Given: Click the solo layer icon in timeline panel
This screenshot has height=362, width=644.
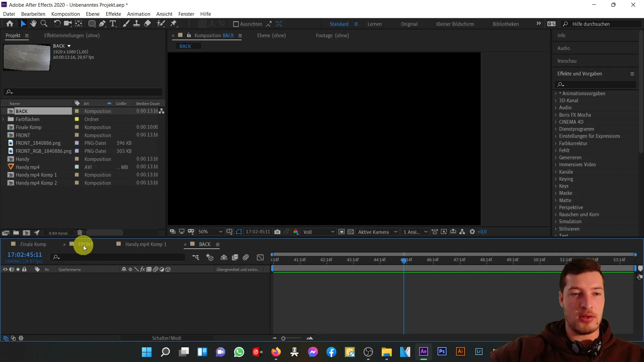Looking at the screenshot, I should pyautogui.click(x=18, y=269).
